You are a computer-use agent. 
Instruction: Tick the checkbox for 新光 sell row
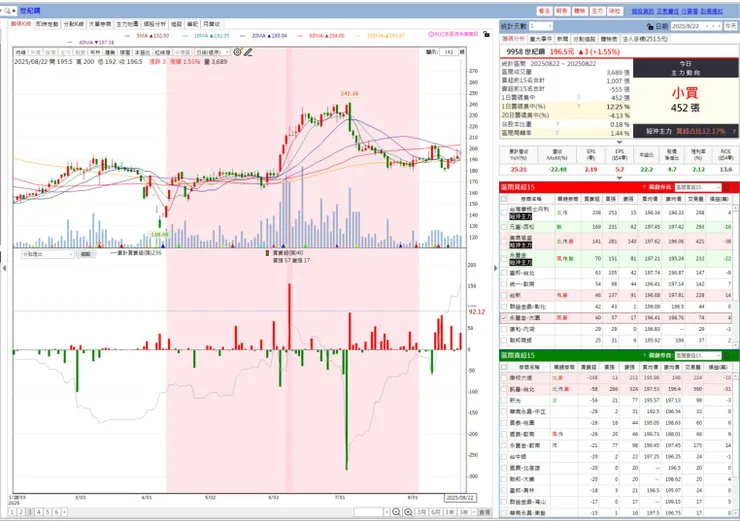(504, 400)
